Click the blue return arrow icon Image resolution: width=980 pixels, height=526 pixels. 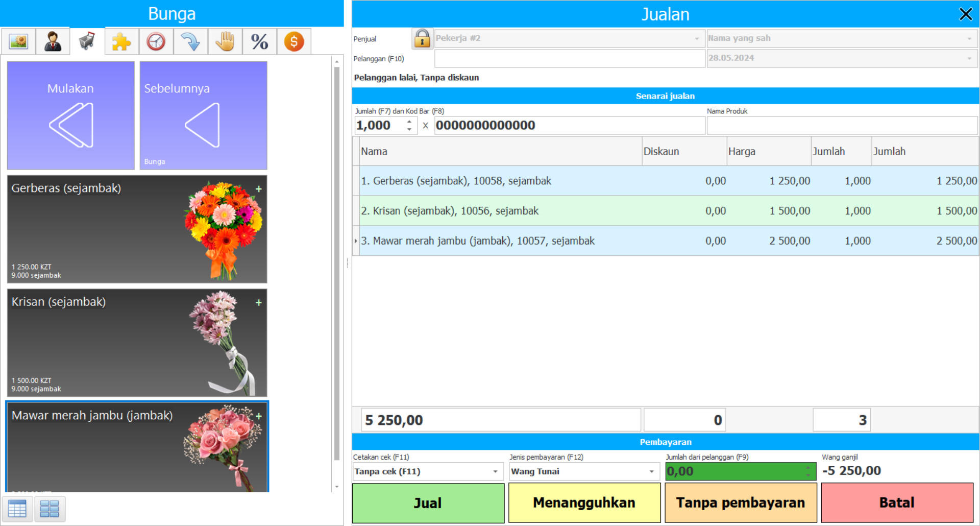coord(190,41)
